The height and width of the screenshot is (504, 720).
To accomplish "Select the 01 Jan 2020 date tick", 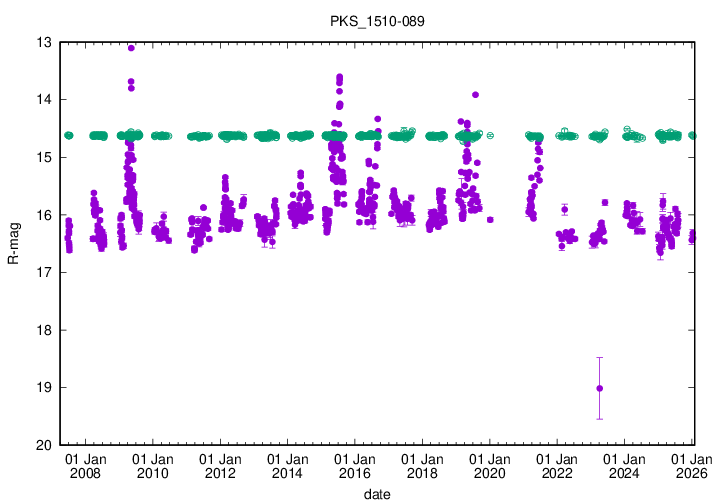I will pos(490,466).
